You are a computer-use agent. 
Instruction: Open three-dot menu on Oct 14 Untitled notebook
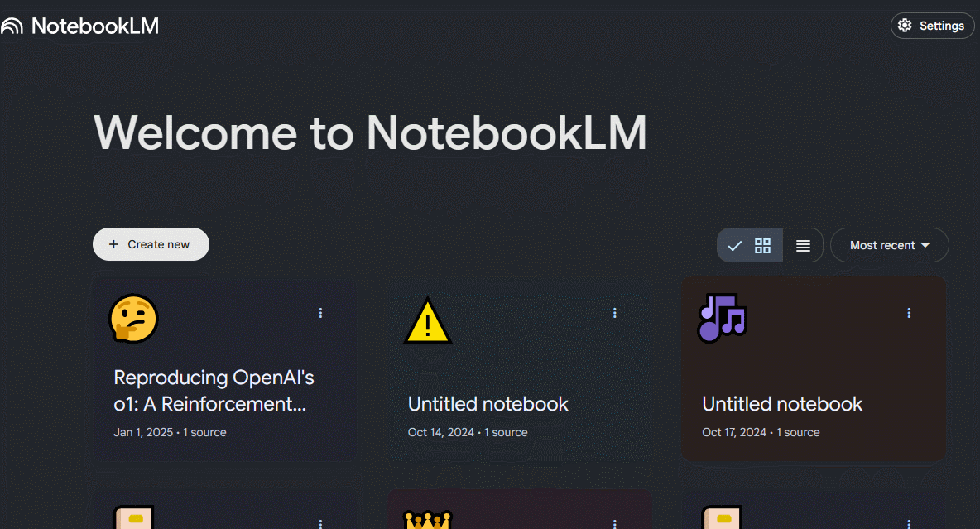coord(615,313)
